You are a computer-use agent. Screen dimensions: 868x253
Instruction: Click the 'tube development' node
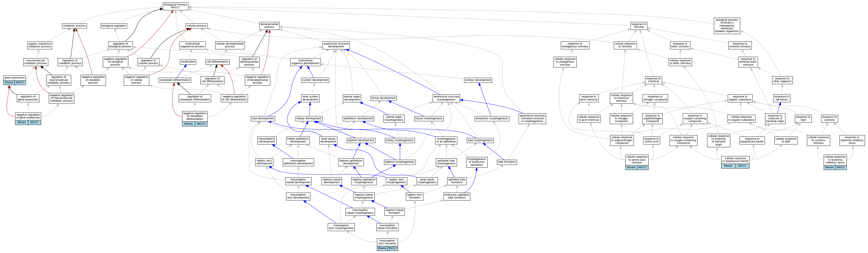[263, 119]
